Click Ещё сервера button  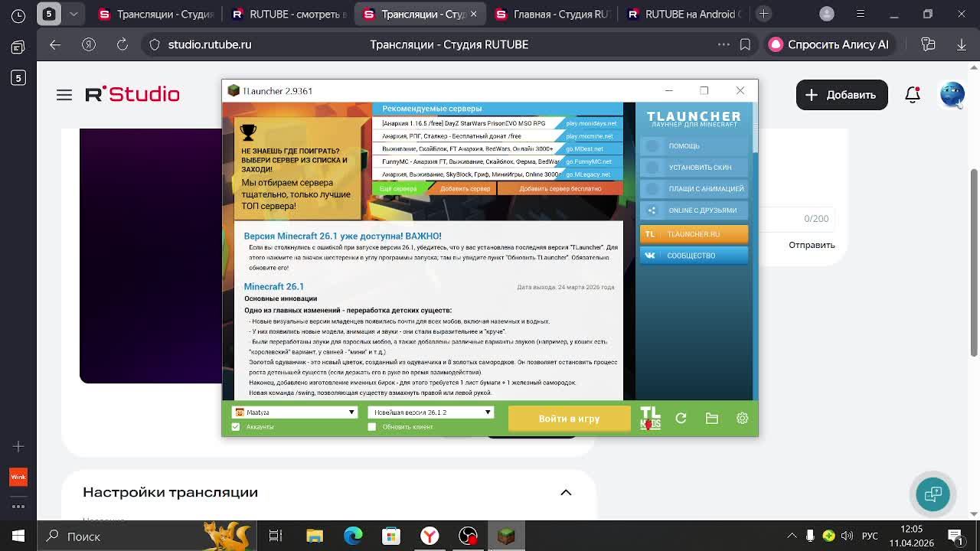coord(398,188)
